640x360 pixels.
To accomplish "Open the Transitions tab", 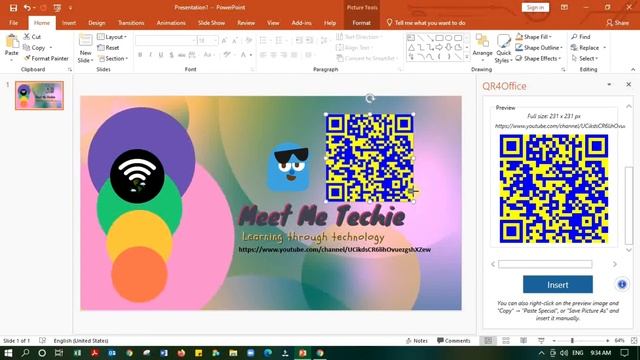I will click(131, 23).
